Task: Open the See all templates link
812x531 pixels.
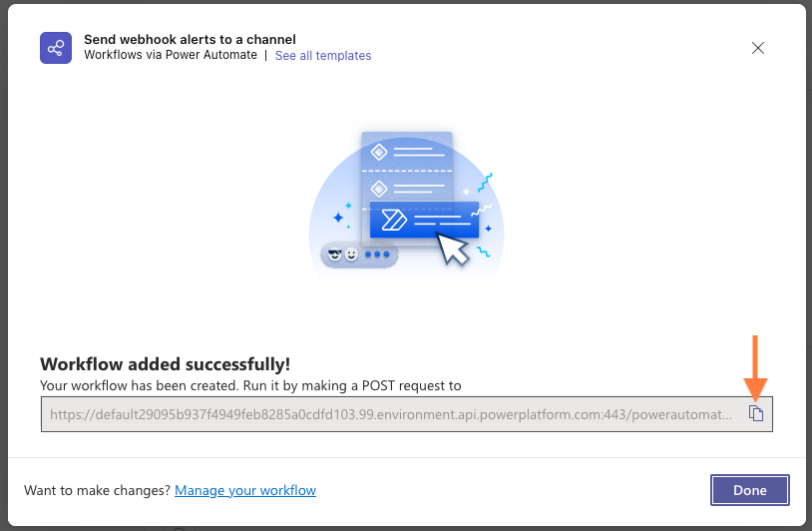Action: coord(323,56)
